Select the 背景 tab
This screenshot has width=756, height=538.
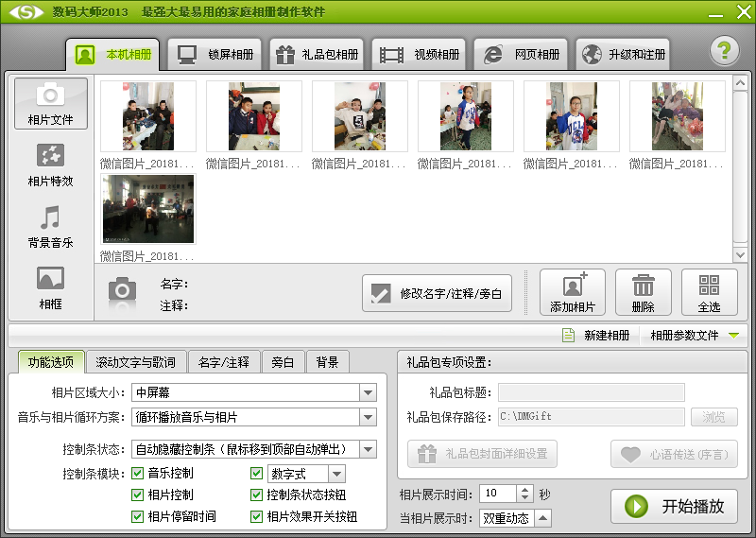(327, 362)
